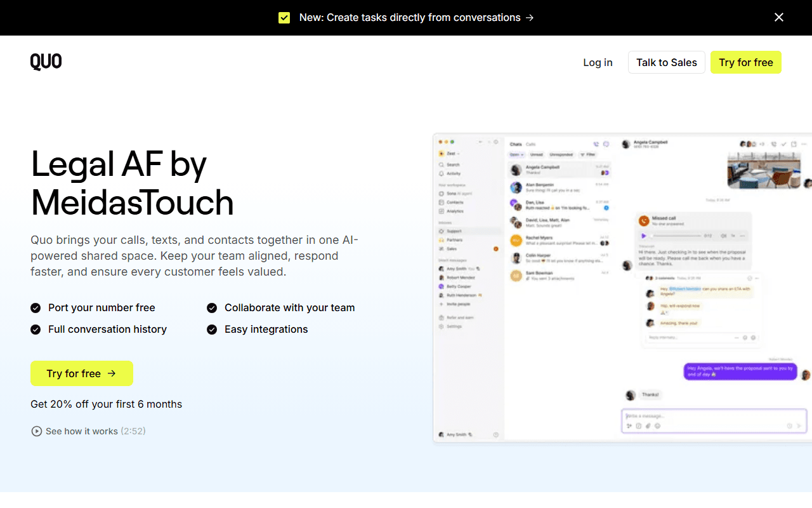Open the Log in page
The height and width of the screenshot is (508, 812).
click(x=598, y=62)
